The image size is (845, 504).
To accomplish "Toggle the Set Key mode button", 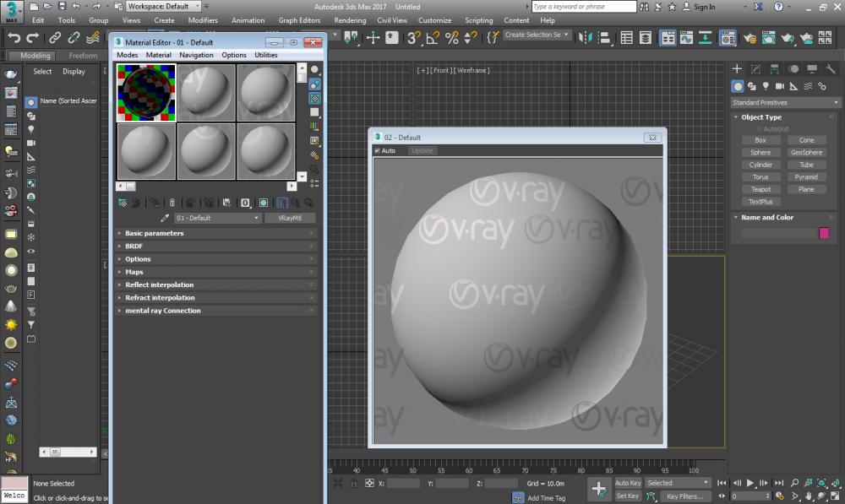I will pyautogui.click(x=628, y=496).
